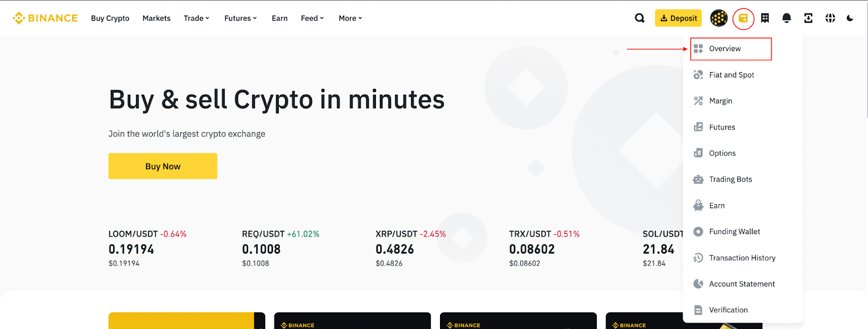Open the orders icon in header
Viewport: 868px width, 329px height.
765,18
